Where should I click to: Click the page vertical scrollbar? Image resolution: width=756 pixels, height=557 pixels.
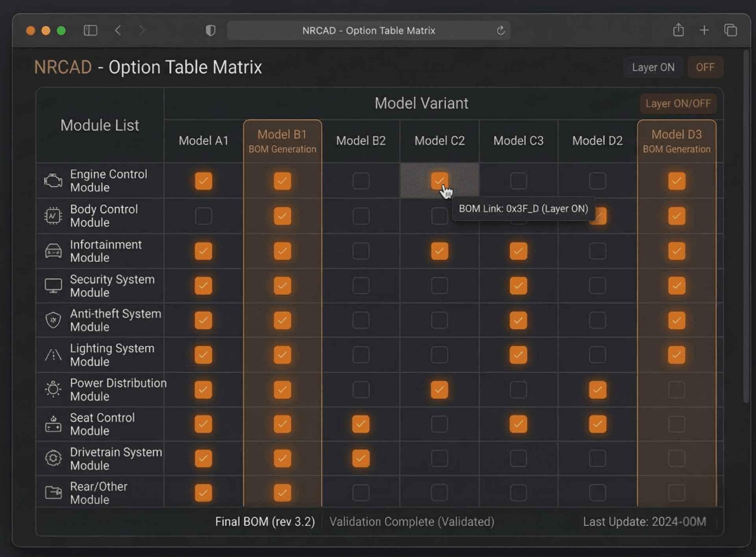tap(745, 226)
